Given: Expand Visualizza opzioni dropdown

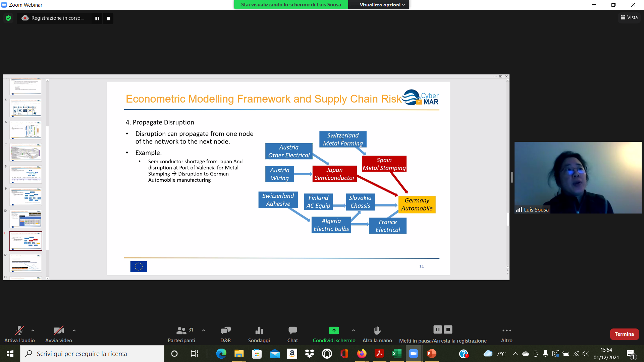Looking at the screenshot, I should coord(382,5).
